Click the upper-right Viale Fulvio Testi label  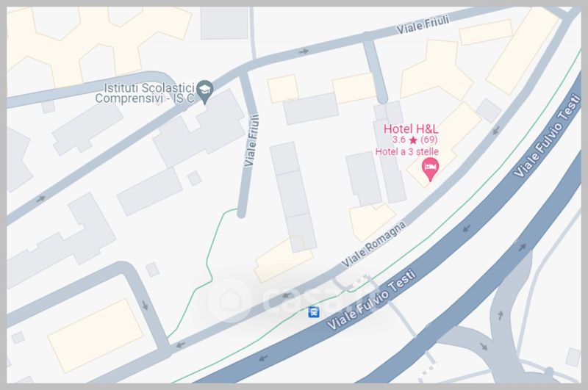(x=547, y=136)
